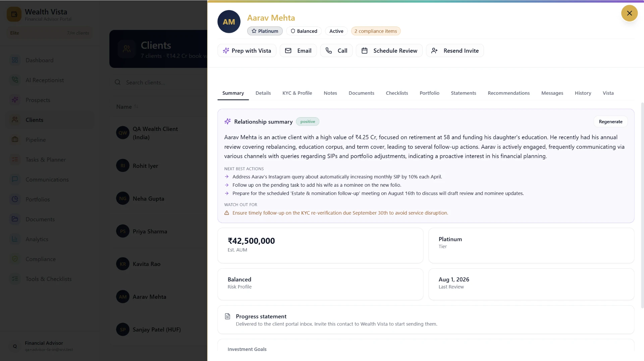Open the KYC & Profile tab

[x=297, y=93]
